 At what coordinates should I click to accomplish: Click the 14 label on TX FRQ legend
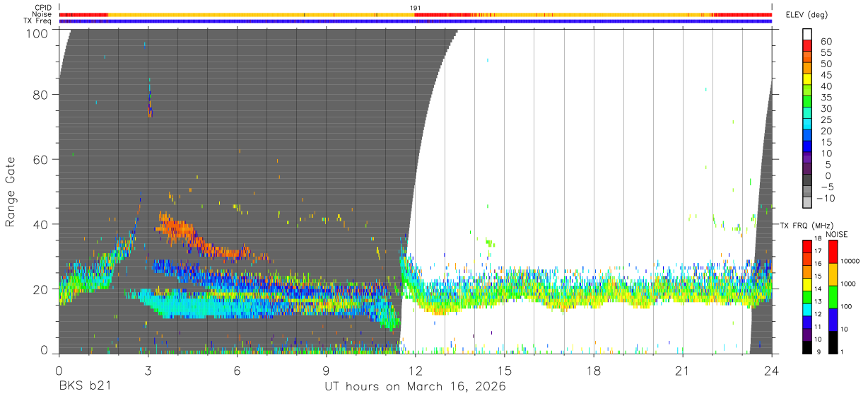(x=819, y=289)
